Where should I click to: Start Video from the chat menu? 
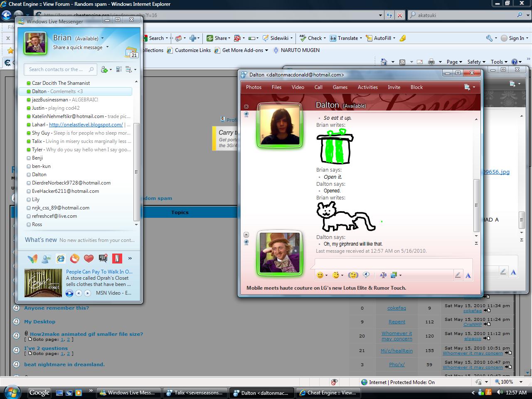click(298, 87)
